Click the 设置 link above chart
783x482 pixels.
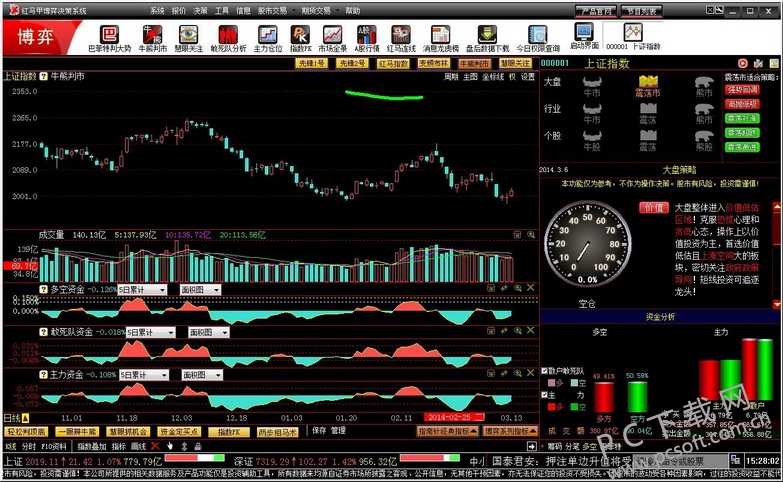click(x=527, y=76)
